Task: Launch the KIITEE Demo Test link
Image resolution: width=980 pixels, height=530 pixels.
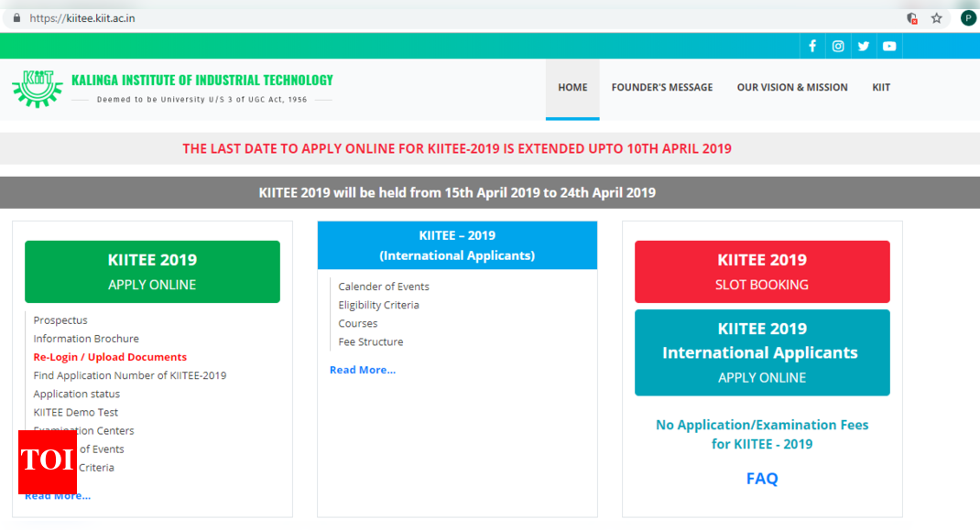Action: tap(76, 412)
